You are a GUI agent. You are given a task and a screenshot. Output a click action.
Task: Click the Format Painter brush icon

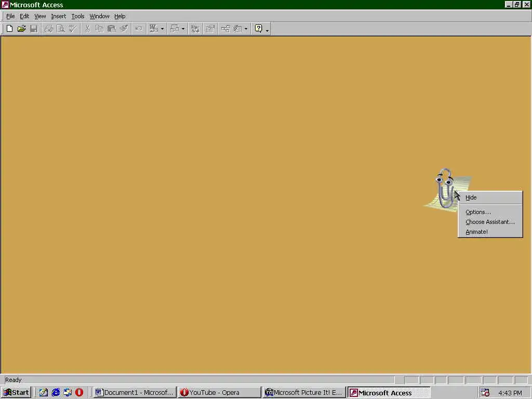pos(124,29)
